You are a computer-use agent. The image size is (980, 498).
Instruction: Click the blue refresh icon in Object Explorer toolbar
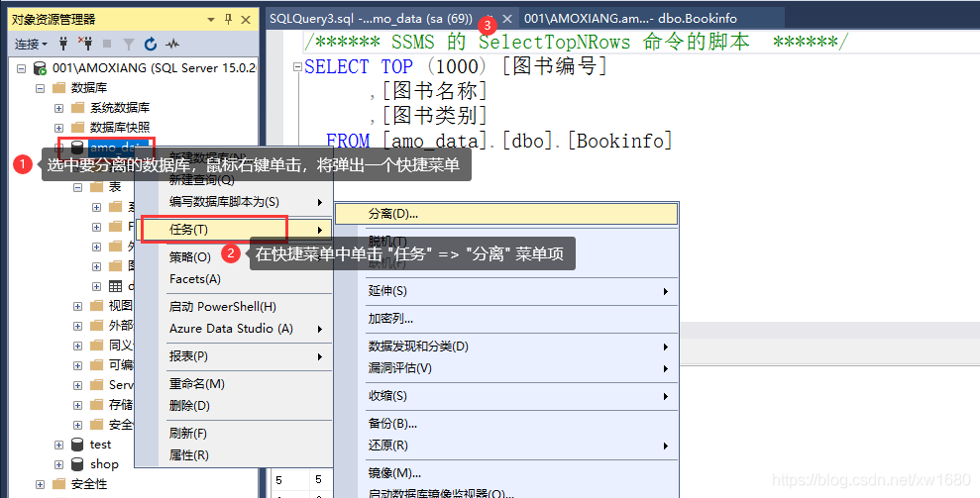point(151,44)
